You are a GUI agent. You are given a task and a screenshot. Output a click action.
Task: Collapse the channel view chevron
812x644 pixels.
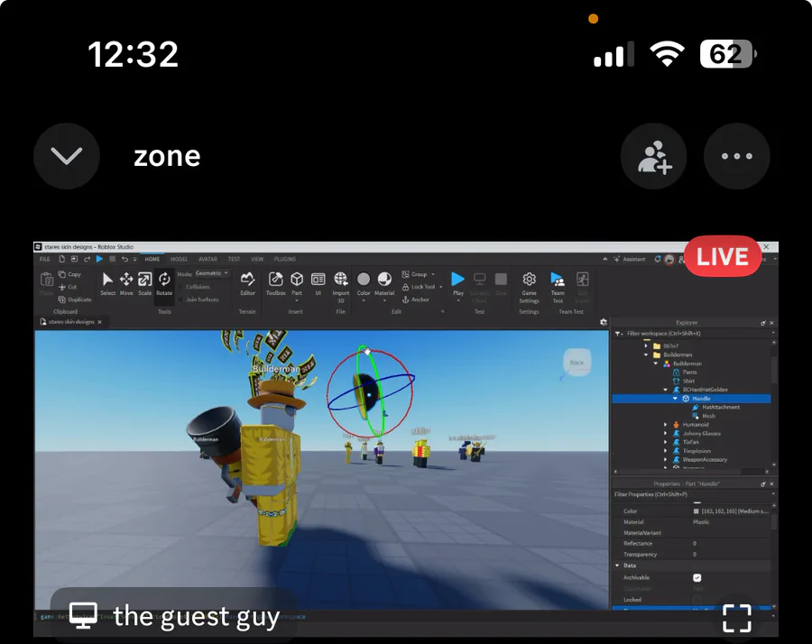click(x=67, y=156)
